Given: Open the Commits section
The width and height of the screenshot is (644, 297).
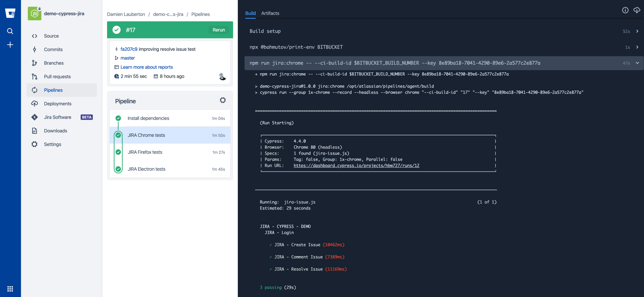Looking at the screenshot, I should click(54, 49).
